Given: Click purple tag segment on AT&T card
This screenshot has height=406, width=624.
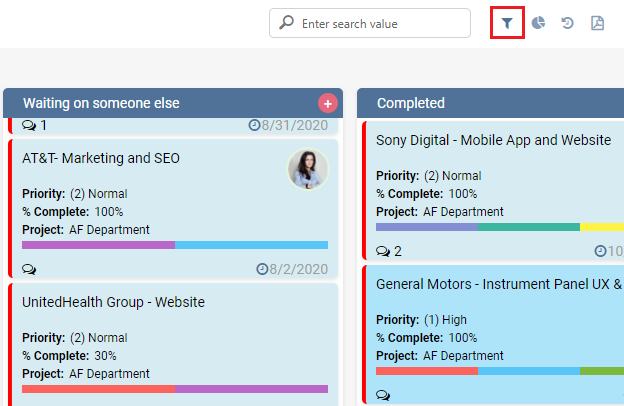Looking at the screenshot, I should tap(98, 245).
